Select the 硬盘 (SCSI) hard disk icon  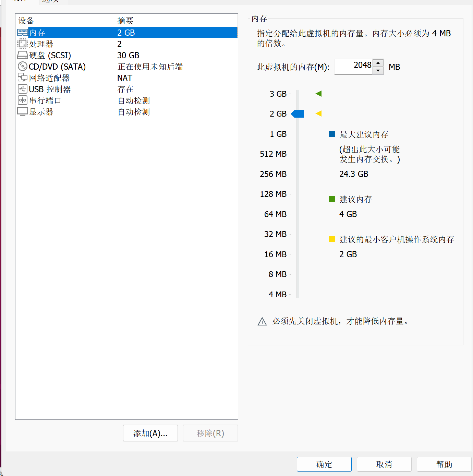22,55
